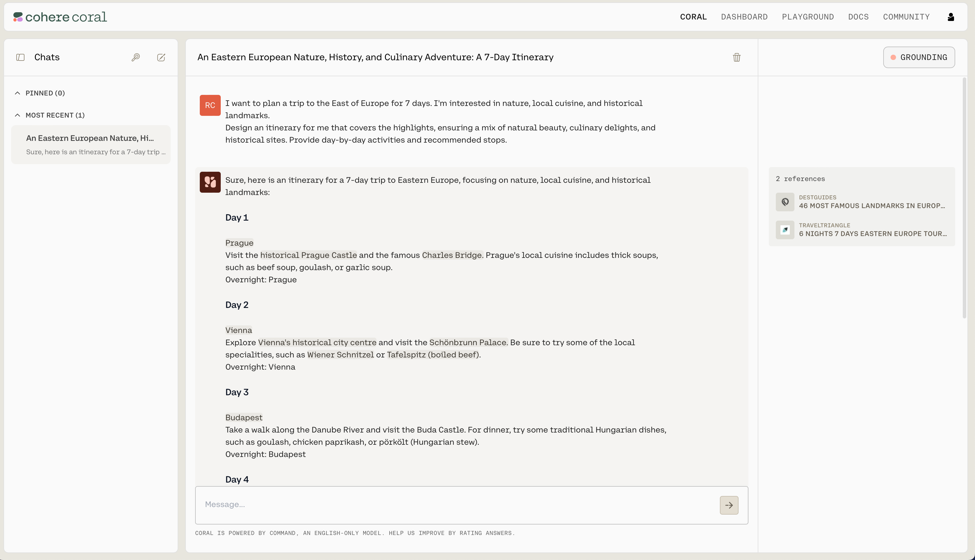
Task: Click the Day 4 heading
Action: pos(237,480)
